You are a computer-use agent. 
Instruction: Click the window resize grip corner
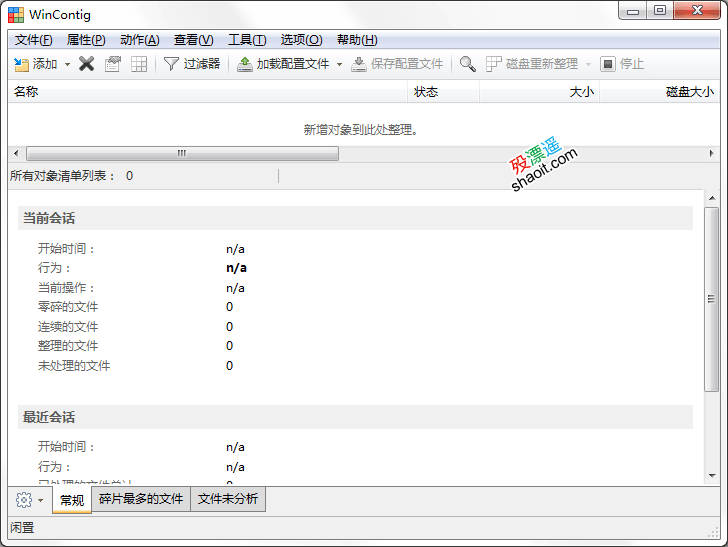coord(714,533)
